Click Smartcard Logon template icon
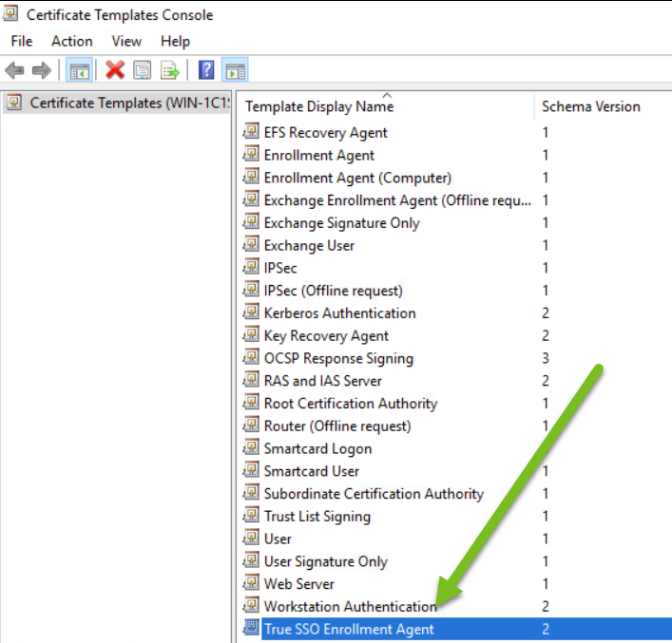 (251, 447)
